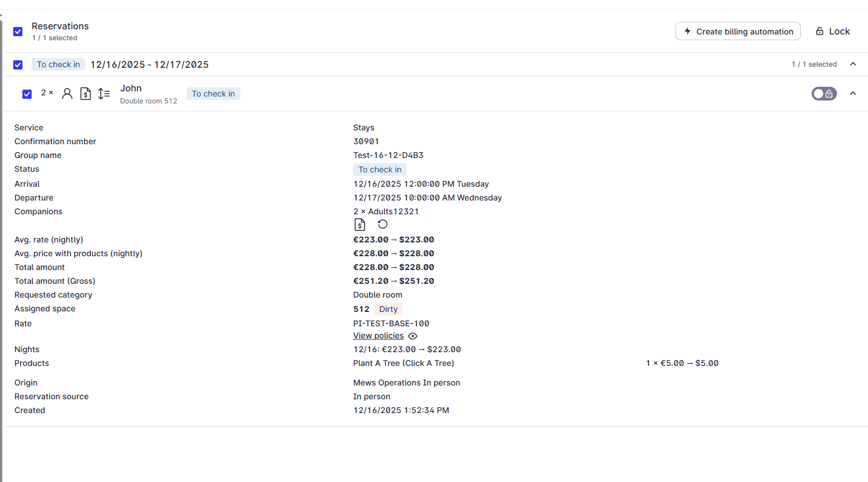Open the guest profile icon for John
Screen dimensions: 868x482
(x=67, y=93)
